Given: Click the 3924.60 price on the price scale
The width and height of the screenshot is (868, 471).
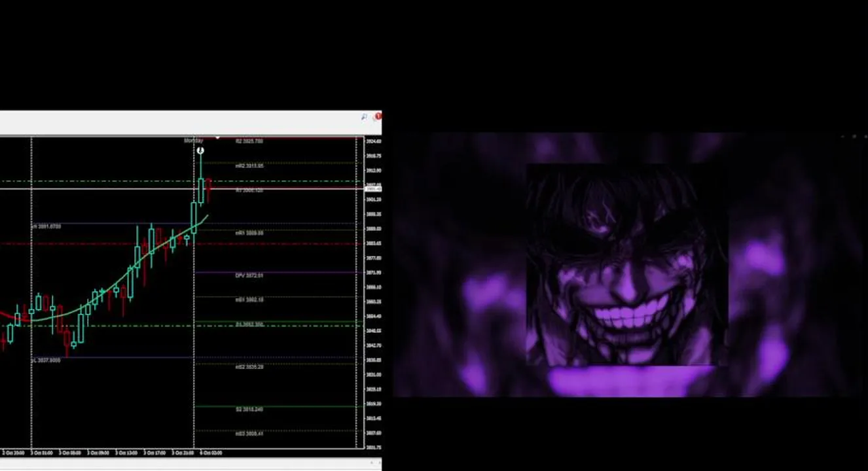Looking at the screenshot, I should point(373,141).
